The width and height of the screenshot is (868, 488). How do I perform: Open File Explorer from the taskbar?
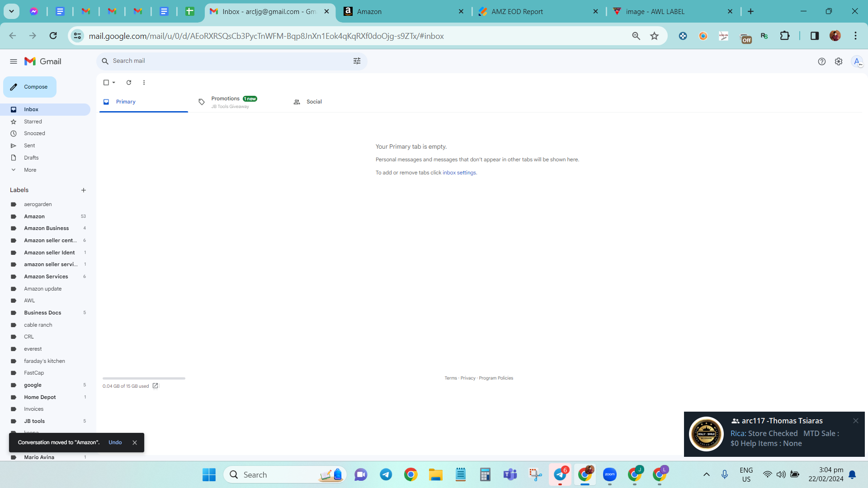(436, 474)
